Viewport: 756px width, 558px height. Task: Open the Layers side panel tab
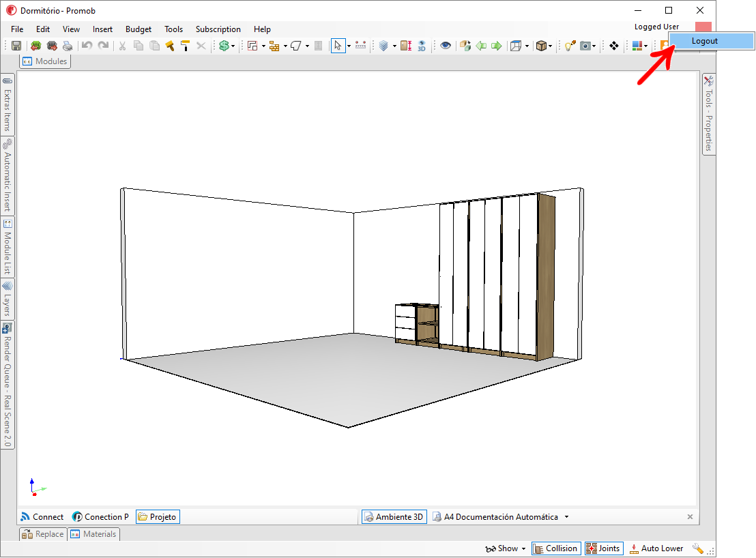pos(8,299)
